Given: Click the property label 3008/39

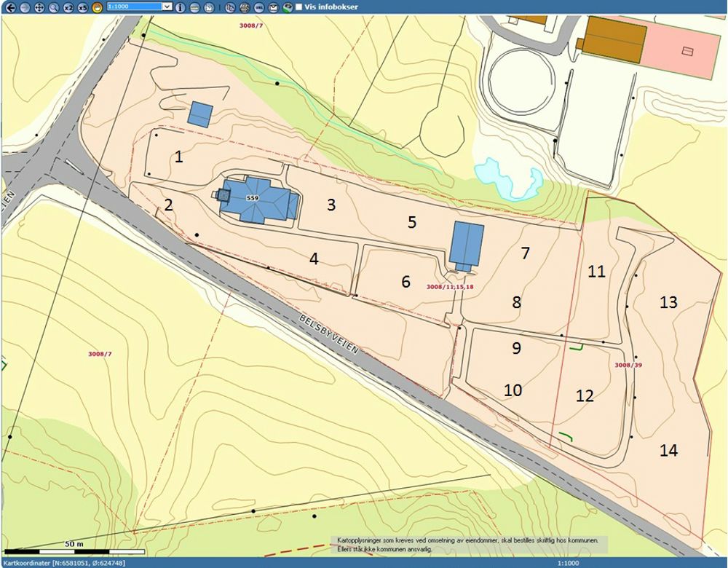Looking at the screenshot, I should click(628, 365).
